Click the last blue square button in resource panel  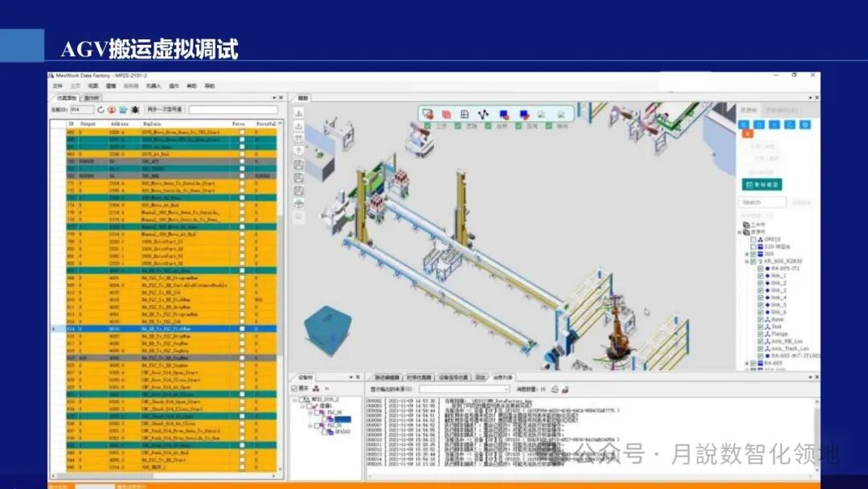click(x=805, y=125)
